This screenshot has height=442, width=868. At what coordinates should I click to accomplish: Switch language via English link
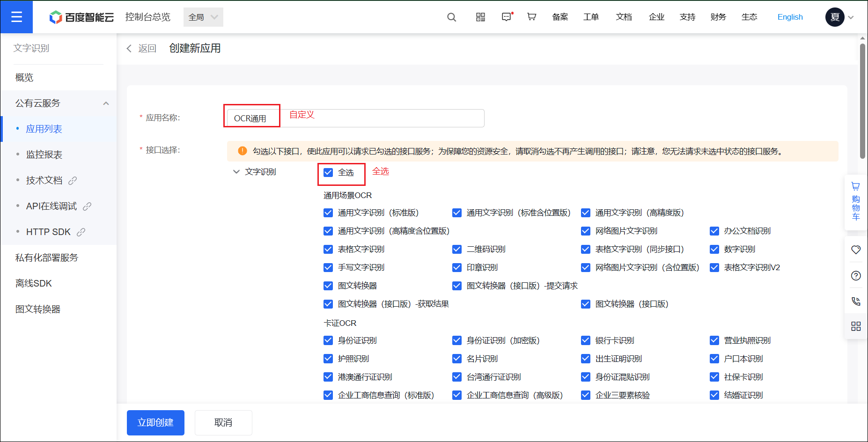pos(790,17)
